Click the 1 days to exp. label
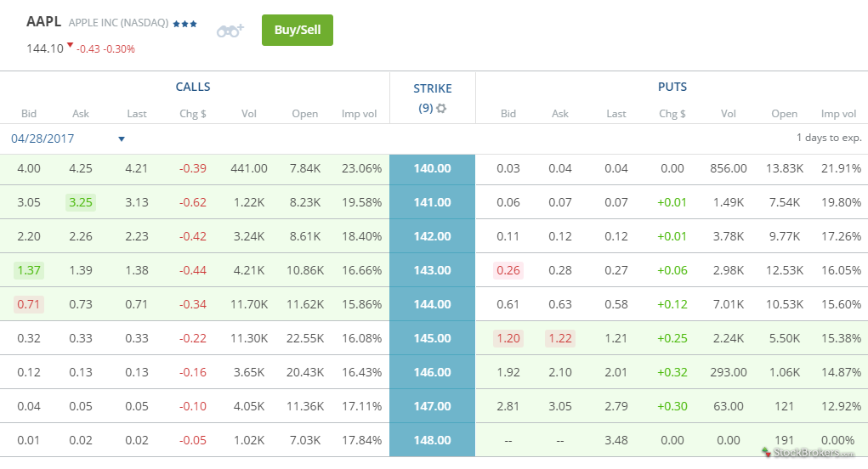 [x=829, y=138]
